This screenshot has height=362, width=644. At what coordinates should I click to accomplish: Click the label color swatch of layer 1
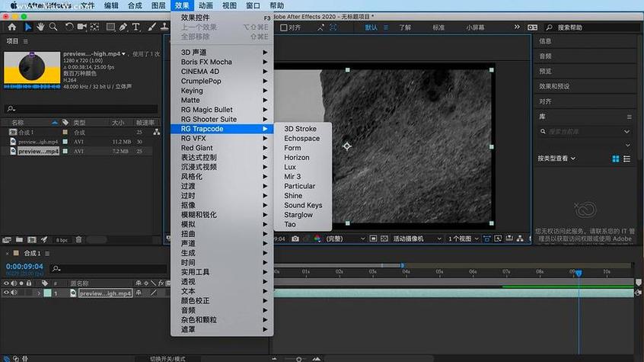48,293
